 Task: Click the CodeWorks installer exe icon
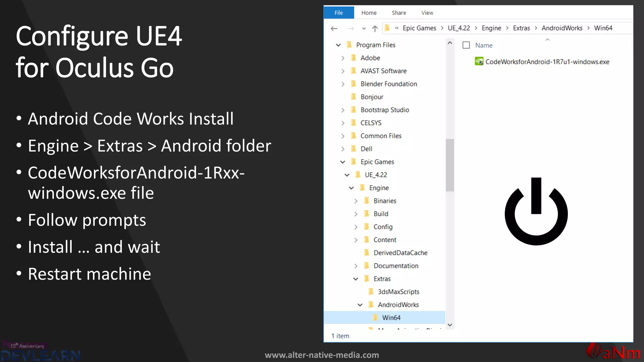[479, 61]
